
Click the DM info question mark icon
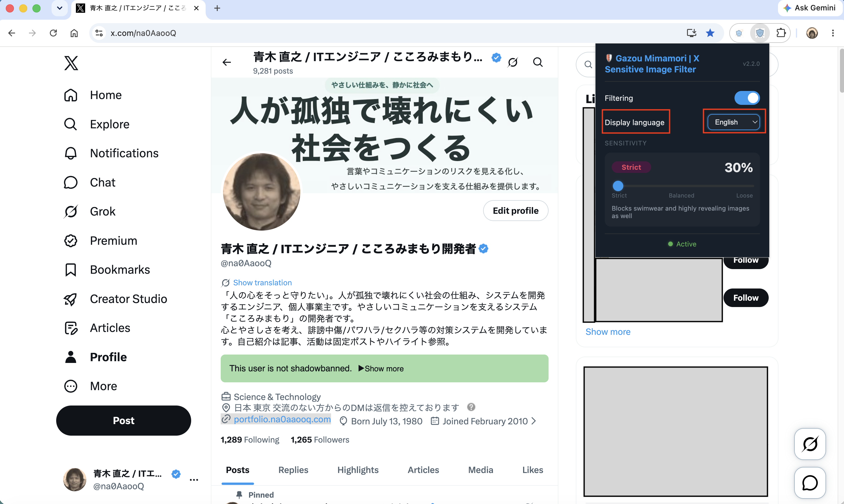(471, 407)
